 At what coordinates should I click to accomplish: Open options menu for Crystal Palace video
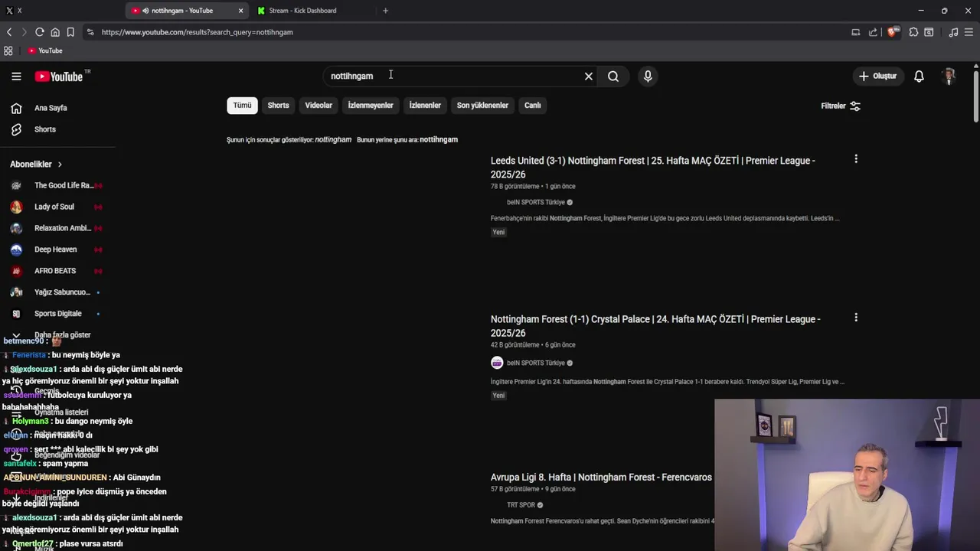(856, 318)
